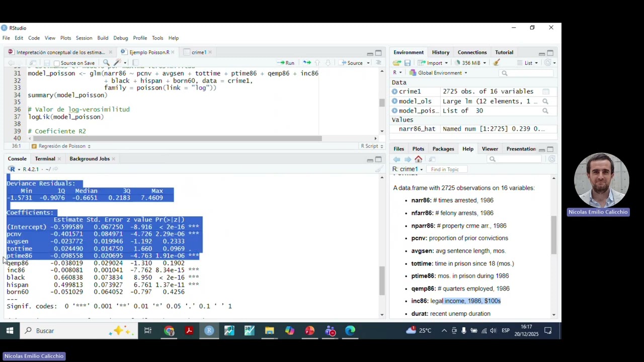
Task: Maximize the Environment pane
Action: coord(550,53)
